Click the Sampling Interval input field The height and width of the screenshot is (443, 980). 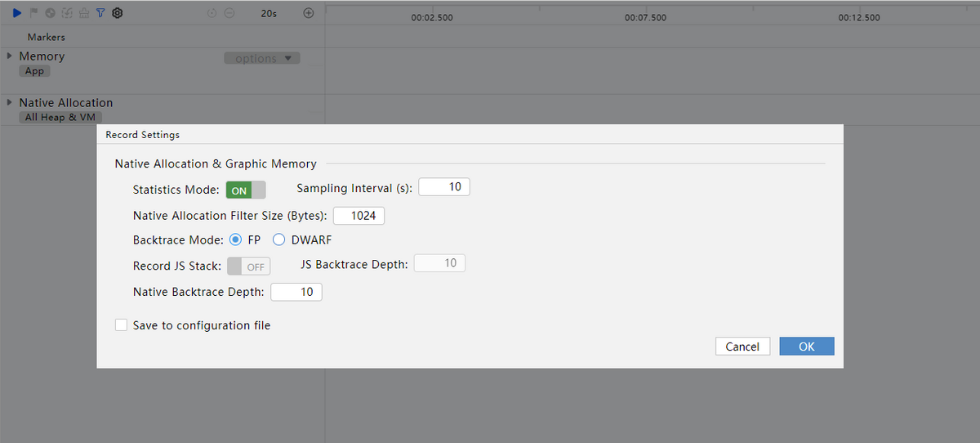click(444, 187)
